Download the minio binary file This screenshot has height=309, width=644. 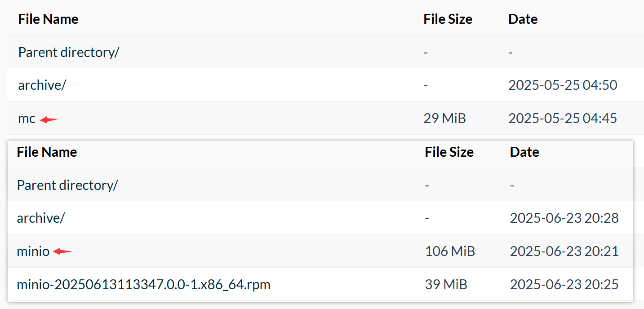[33, 252]
